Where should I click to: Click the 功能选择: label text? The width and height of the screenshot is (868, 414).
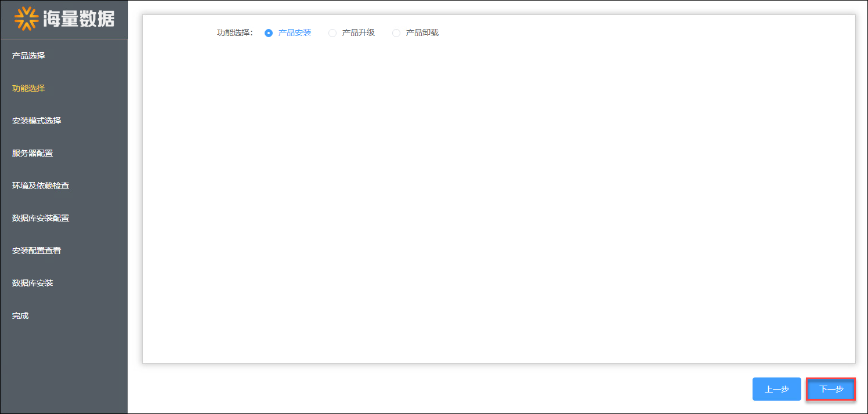pos(235,33)
